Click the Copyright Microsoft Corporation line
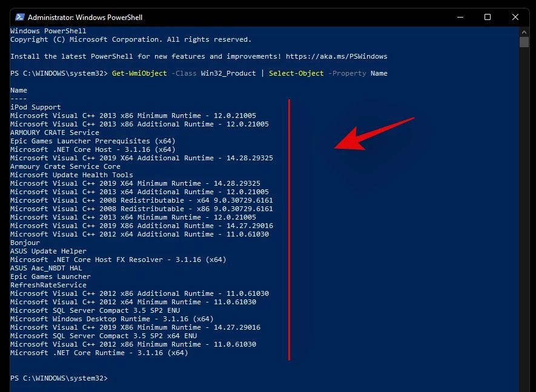 131,39
